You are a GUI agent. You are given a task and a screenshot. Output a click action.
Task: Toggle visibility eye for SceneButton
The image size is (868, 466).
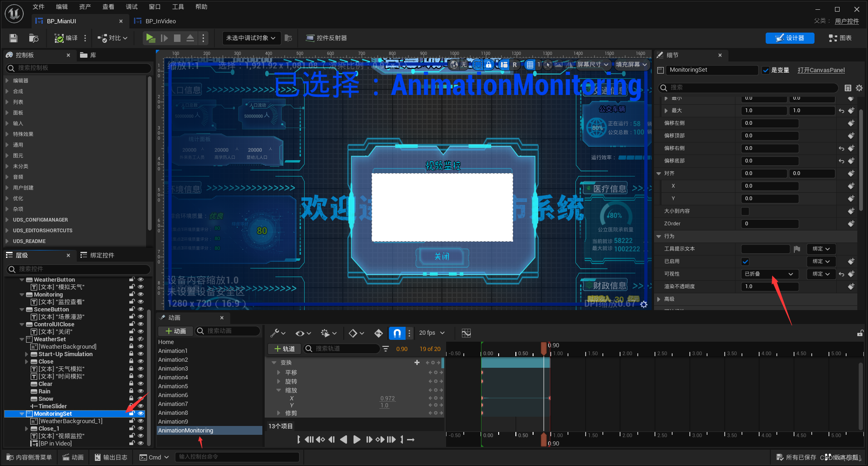(x=140, y=309)
